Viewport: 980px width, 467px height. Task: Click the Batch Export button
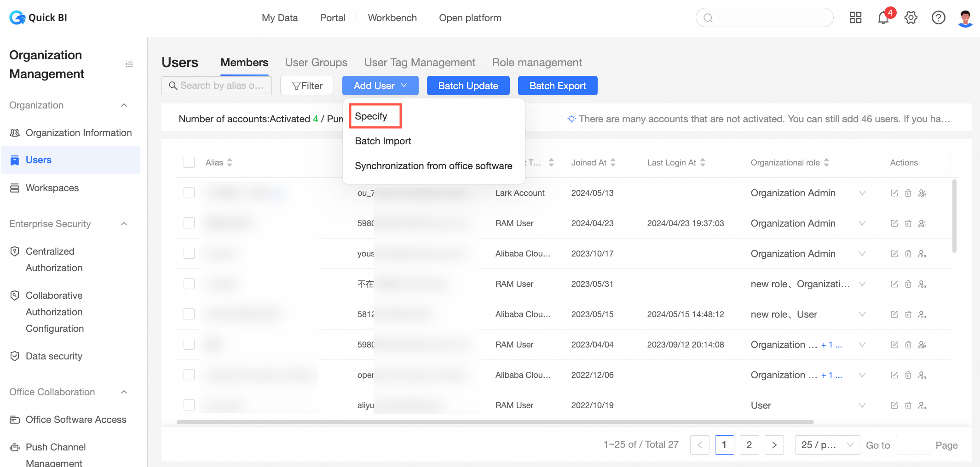(x=558, y=85)
